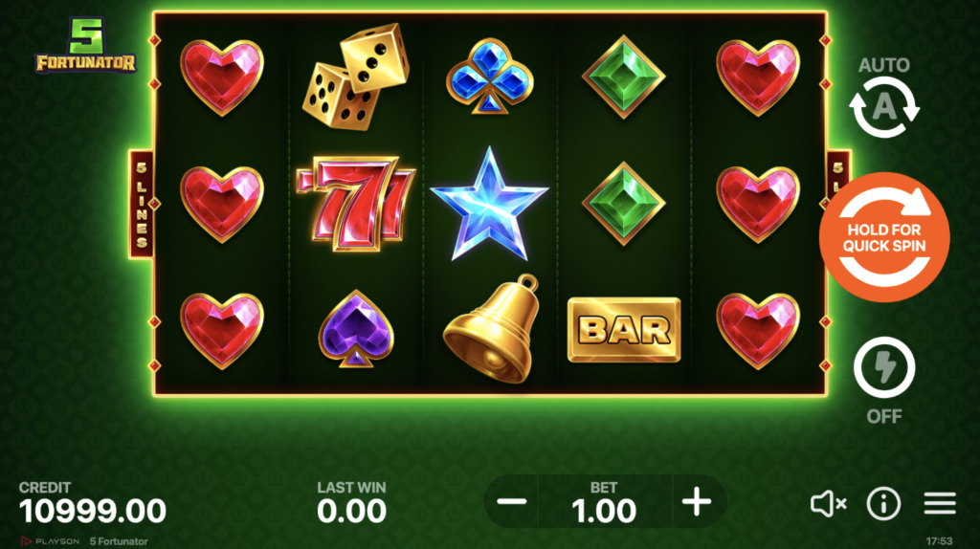Click the bet amount 1.00 value

pos(604,511)
